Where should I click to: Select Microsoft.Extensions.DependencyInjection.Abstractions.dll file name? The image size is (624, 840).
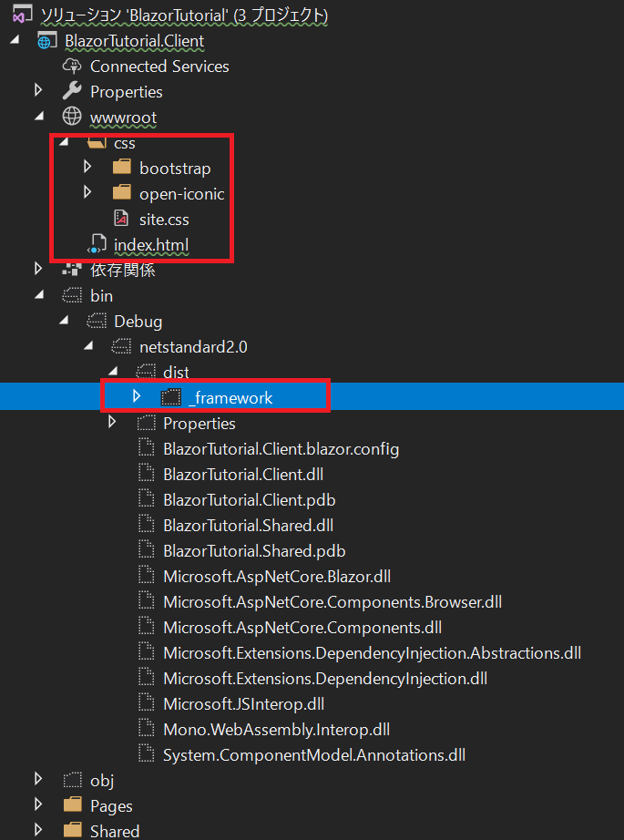pos(372,653)
